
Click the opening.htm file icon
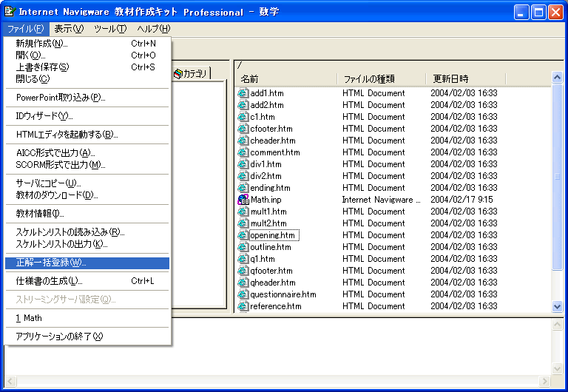[243, 235]
